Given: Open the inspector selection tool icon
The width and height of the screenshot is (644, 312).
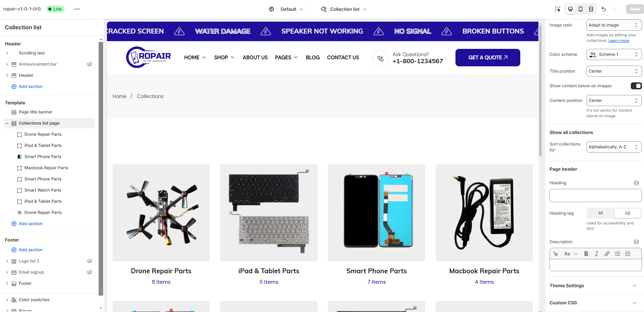Looking at the screenshot, I should (x=558, y=9).
